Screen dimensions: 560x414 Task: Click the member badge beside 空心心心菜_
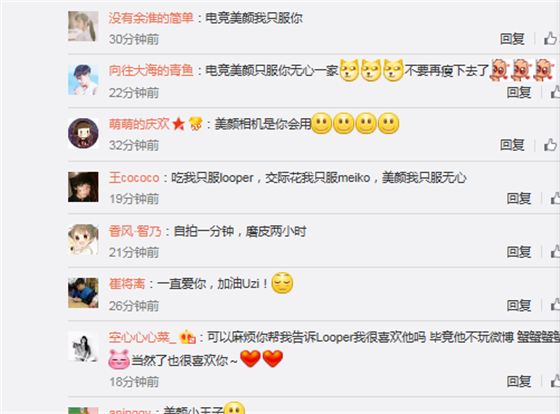[188, 337]
